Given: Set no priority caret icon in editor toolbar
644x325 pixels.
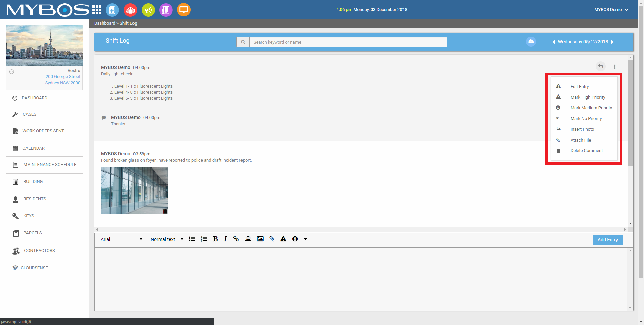Looking at the screenshot, I should click(305, 239).
